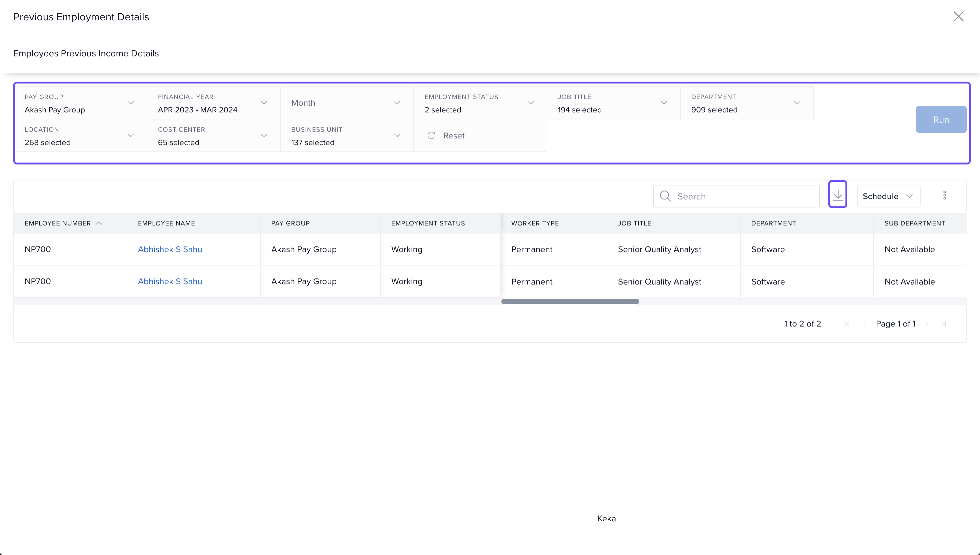Click the Job Title column header
Screen dimensions: 980x555
[x=635, y=223]
